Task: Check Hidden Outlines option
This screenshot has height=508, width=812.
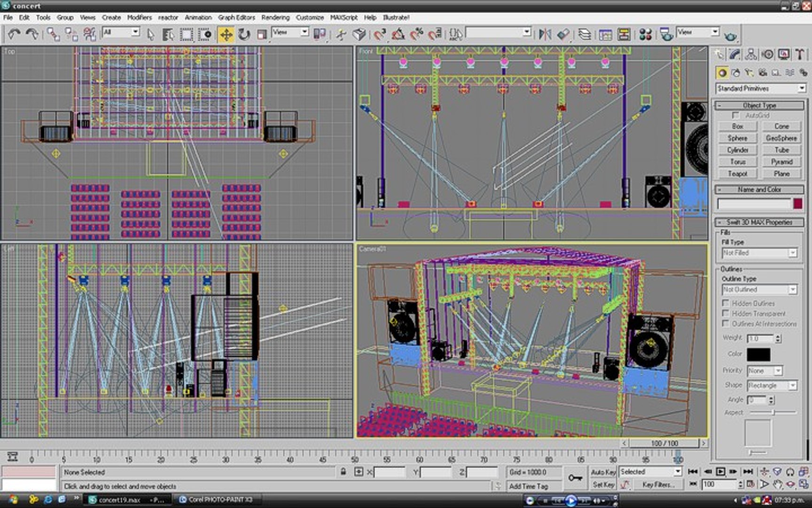Action: point(726,303)
